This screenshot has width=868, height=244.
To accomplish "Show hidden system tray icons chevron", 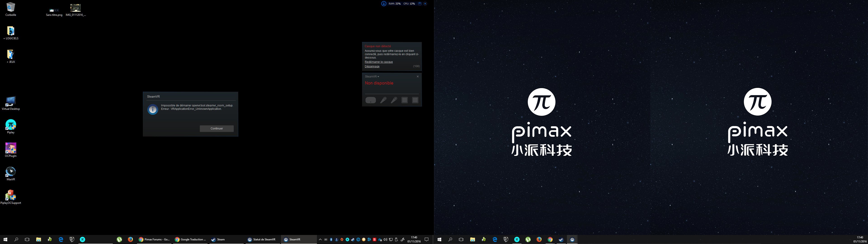I will pyautogui.click(x=321, y=240).
